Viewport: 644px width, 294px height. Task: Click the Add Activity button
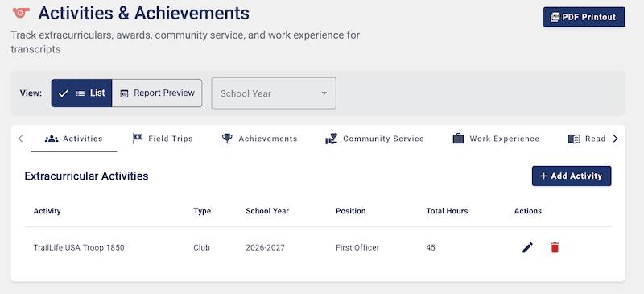(572, 176)
